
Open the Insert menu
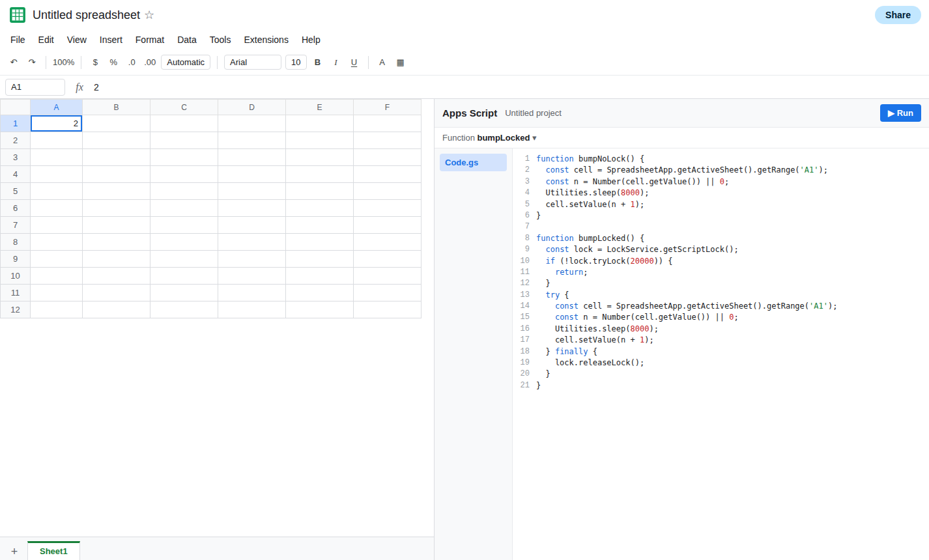click(111, 40)
